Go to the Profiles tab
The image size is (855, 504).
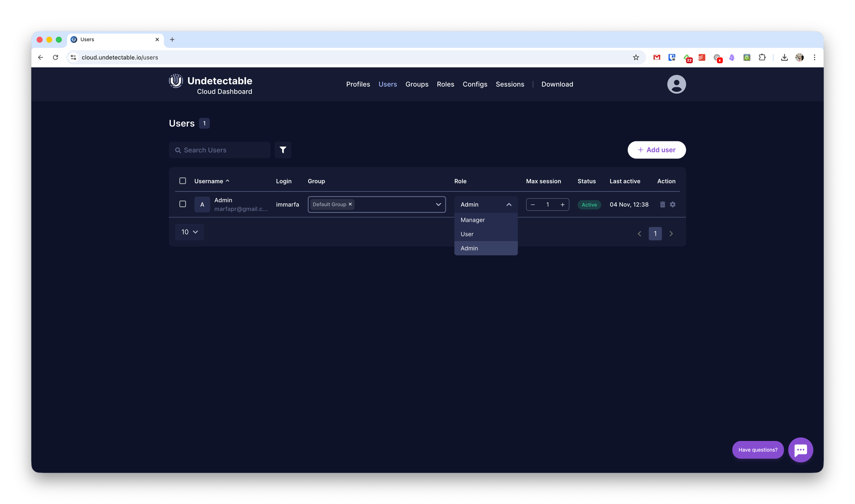(x=358, y=84)
